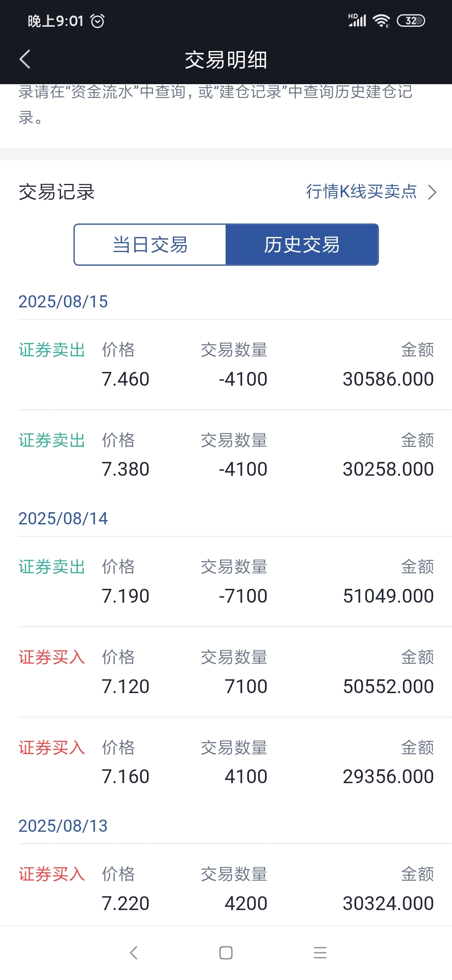The width and height of the screenshot is (452, 980).
Task: Open the 2025/08/15 date header
Action: click(63, 302)
